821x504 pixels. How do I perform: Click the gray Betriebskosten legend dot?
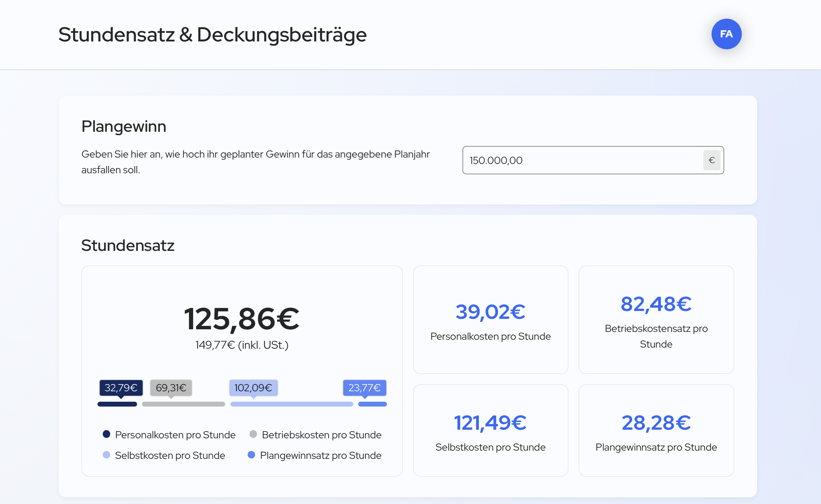(x=253, y=434)
